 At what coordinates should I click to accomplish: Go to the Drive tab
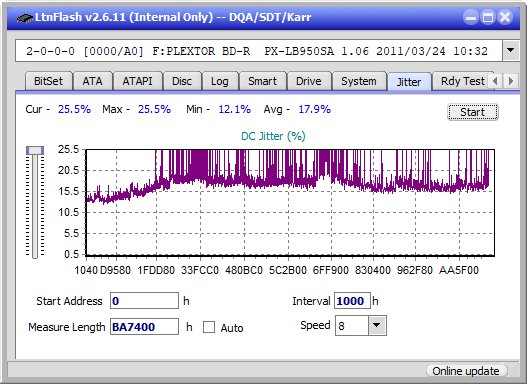click(309, 81)
